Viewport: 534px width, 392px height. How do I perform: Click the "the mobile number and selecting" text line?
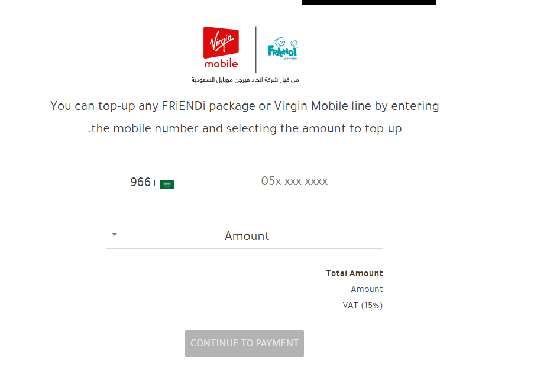coord(244,128)
